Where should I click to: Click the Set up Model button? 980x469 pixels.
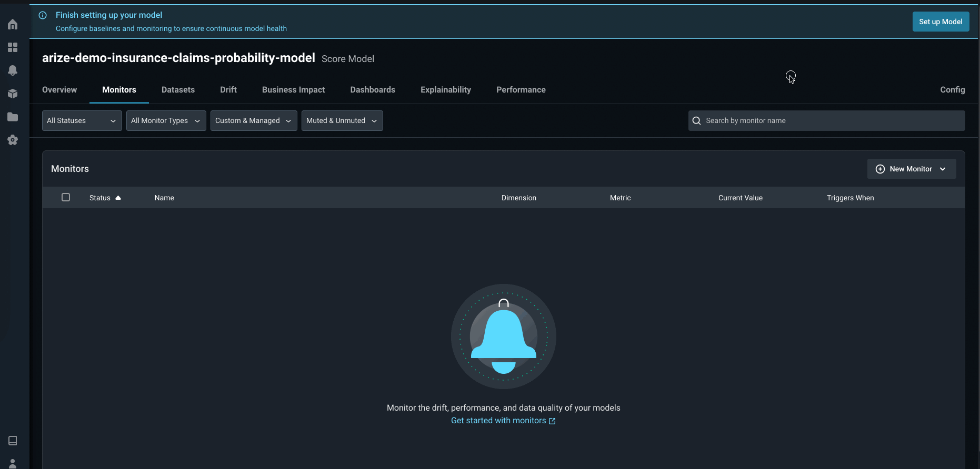(x=941, y=22)
